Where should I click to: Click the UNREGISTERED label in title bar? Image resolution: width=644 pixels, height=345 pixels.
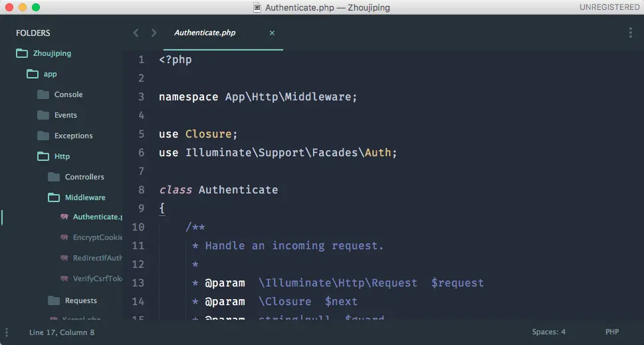click(609, 7)
